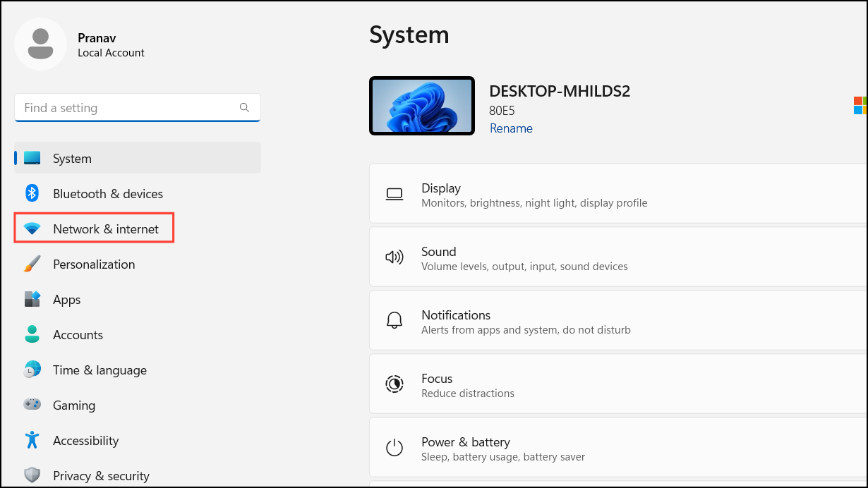Click the Sound speaker icon
Screen dimensions: 868x488
coord(394,258)
